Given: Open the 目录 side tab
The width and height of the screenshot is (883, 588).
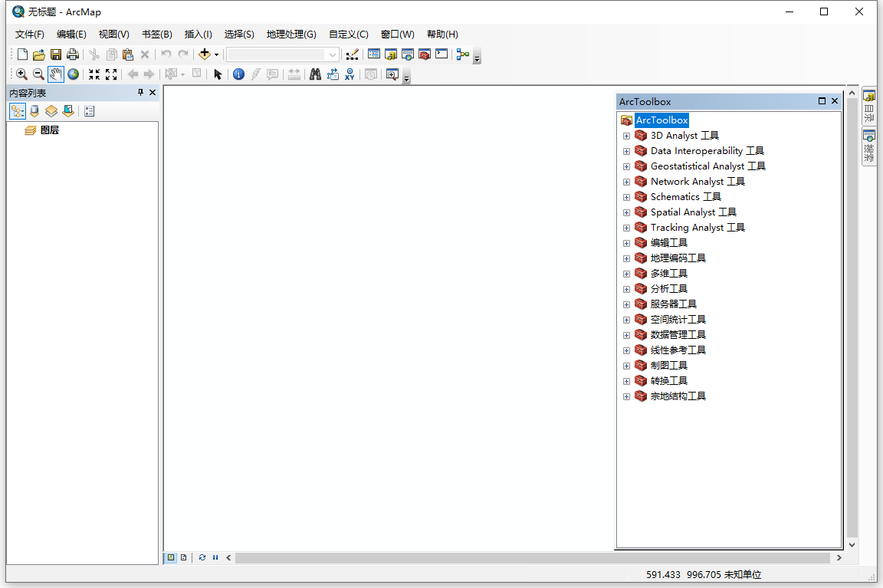Looking at the screenshot, I should coord(869,107).
